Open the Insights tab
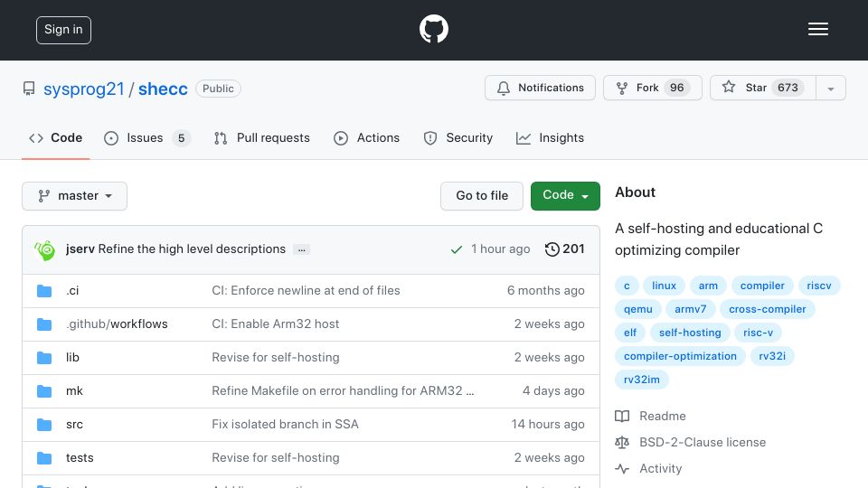868x488 pixels. tap(551, 137)
